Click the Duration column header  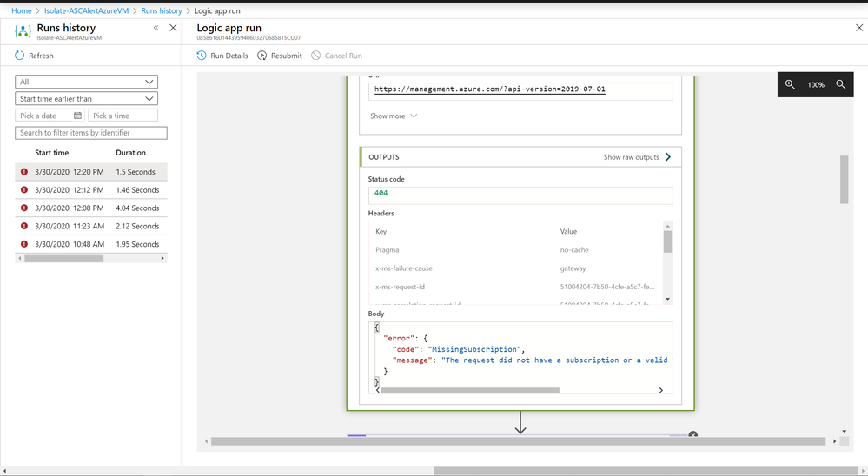point(130,153)
